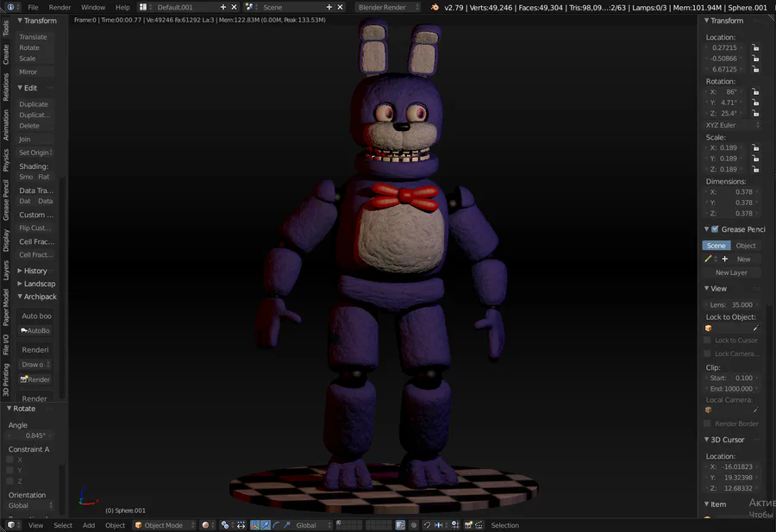
Task: Uncheck the Grease Pencil checkbox
Action: [x=715, y=229]
